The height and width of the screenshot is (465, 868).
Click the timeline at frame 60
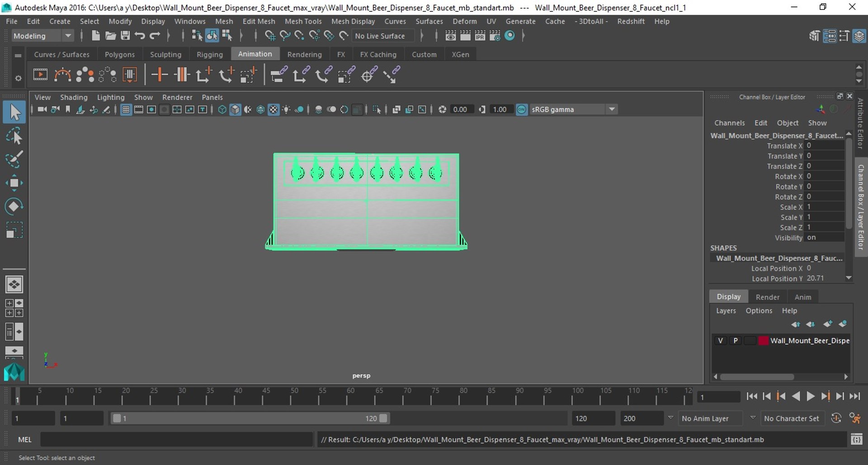347,396
